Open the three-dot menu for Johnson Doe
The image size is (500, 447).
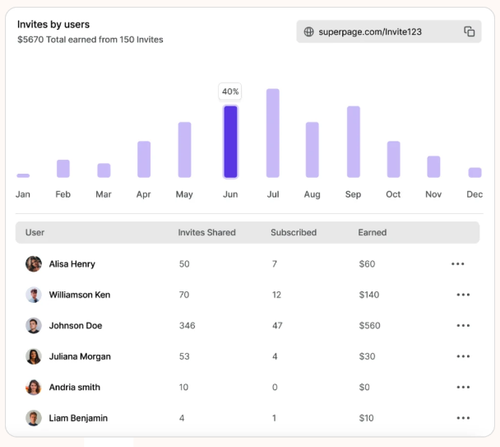click(463, 325)
